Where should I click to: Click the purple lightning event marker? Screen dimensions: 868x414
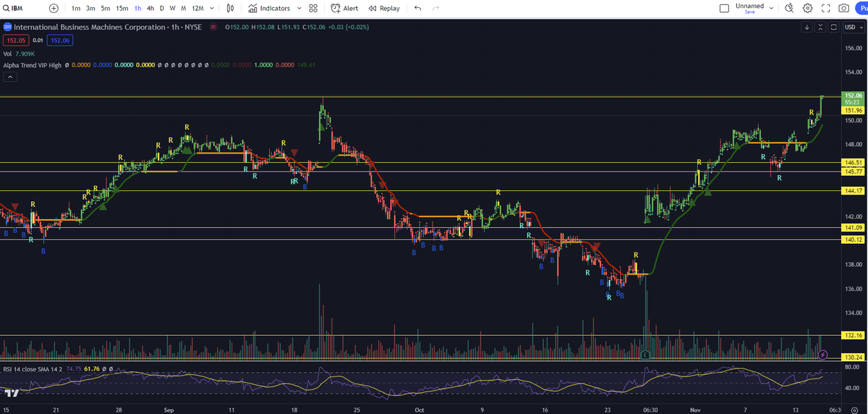tap(823, 355)
